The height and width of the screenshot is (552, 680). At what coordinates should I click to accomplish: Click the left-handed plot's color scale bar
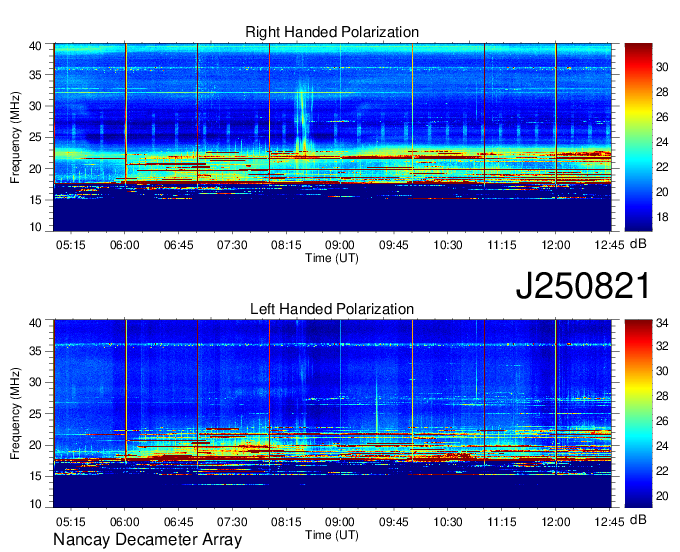coord(638,414)
